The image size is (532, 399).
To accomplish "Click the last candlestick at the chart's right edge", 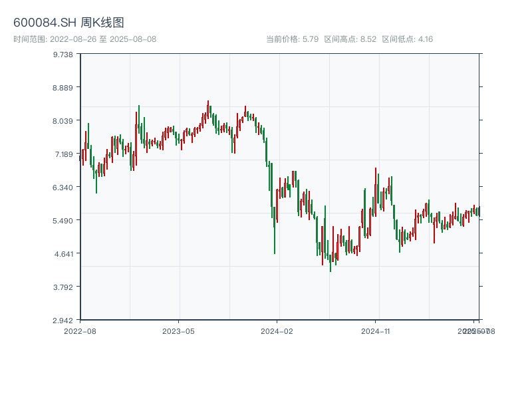I will point(478,211).
